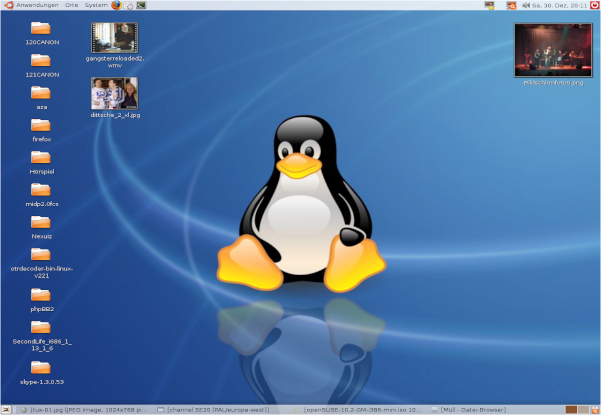Open the Orte menu
This screenshot has width=601, height=415.
(71, 5)
